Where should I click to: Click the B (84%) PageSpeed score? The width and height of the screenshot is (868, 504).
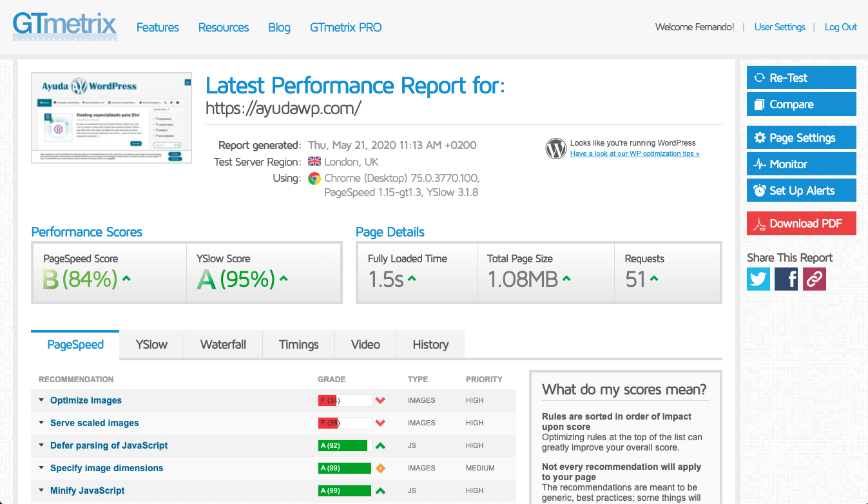(80, 279)
